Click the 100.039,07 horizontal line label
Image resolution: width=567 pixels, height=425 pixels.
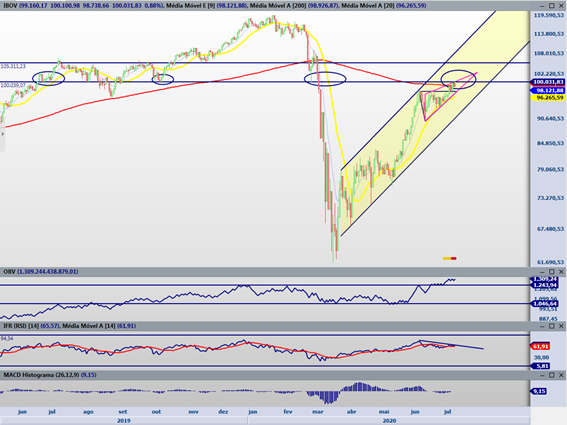click(x=13, y=85)
